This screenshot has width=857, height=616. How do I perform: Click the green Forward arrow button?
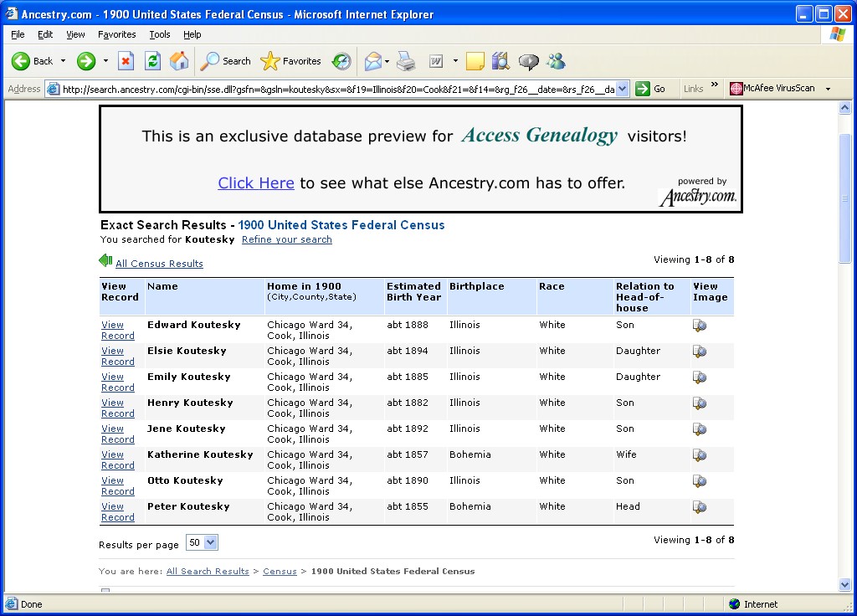86,60
